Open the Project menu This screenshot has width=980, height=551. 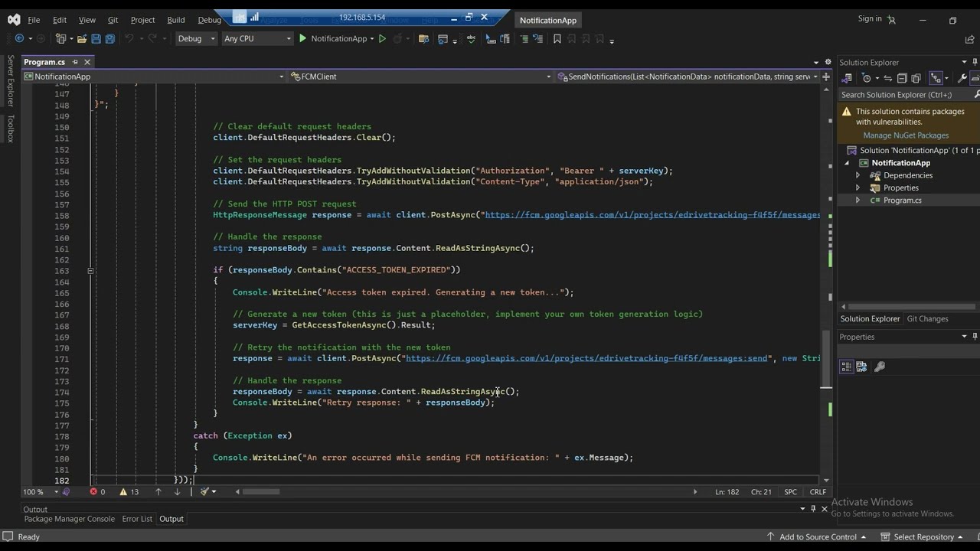(x=142, y=20)
